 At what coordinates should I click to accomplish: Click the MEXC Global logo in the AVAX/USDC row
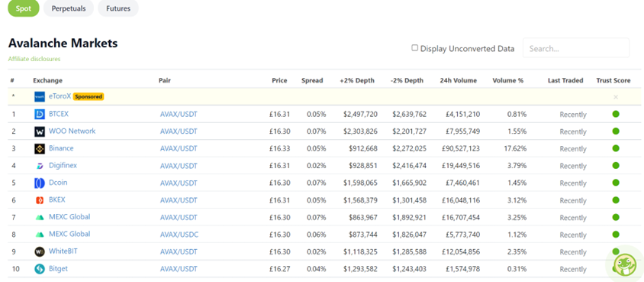(x=40, y=235)
